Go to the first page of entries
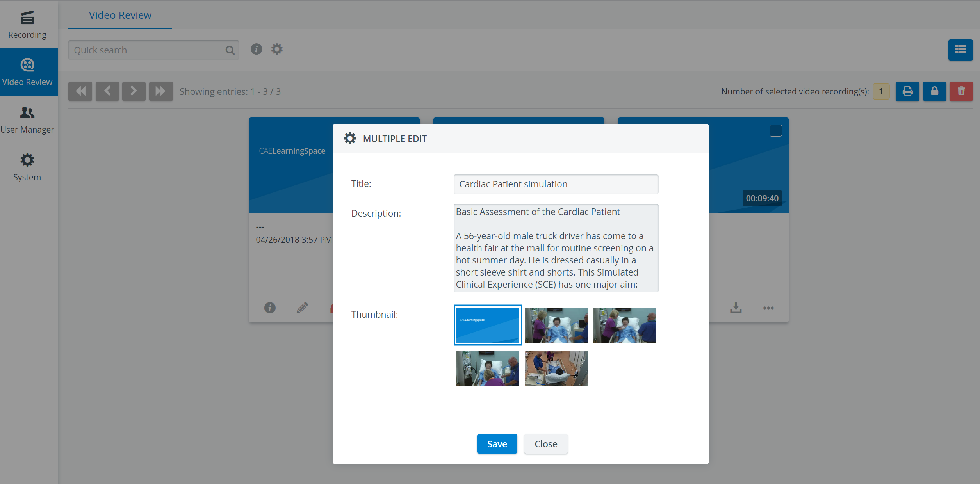The width and height of the screenshot is (980, 484). (x=80, y=91)
